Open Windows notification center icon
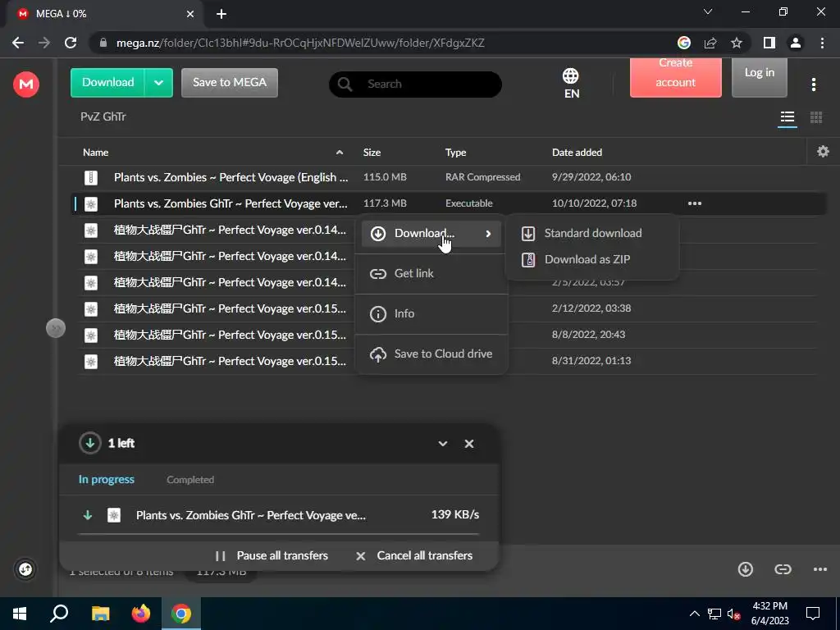 pos(813,614)
